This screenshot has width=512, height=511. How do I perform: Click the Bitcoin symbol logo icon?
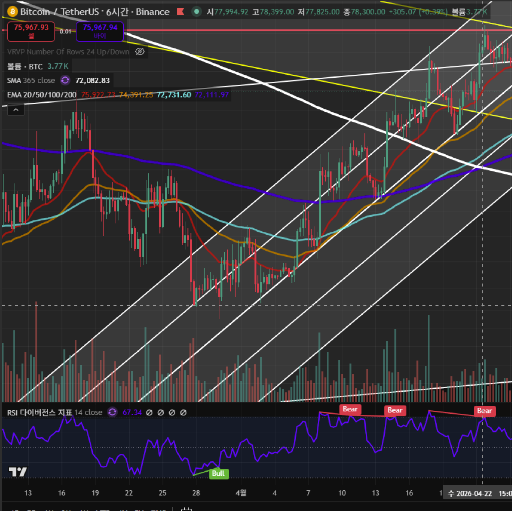pos(12,12)
